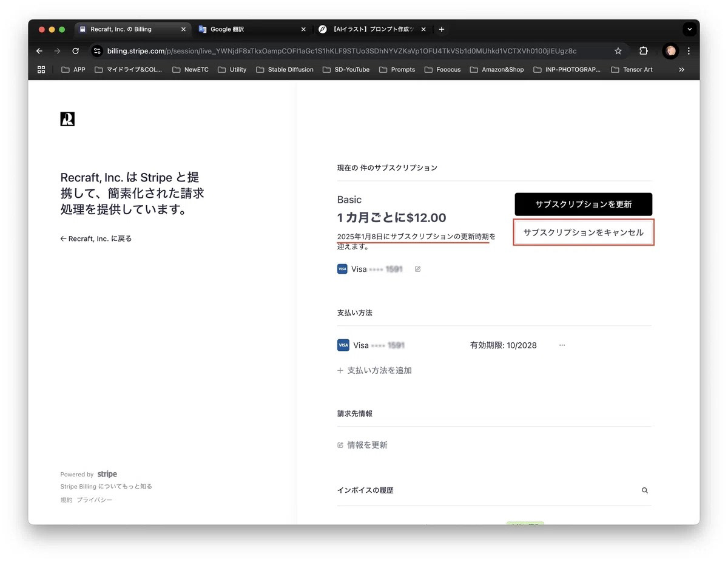This screenshot has width=728, height=562.
Task: Bookmark this page with the star icon
Action: tap(618, 51)
